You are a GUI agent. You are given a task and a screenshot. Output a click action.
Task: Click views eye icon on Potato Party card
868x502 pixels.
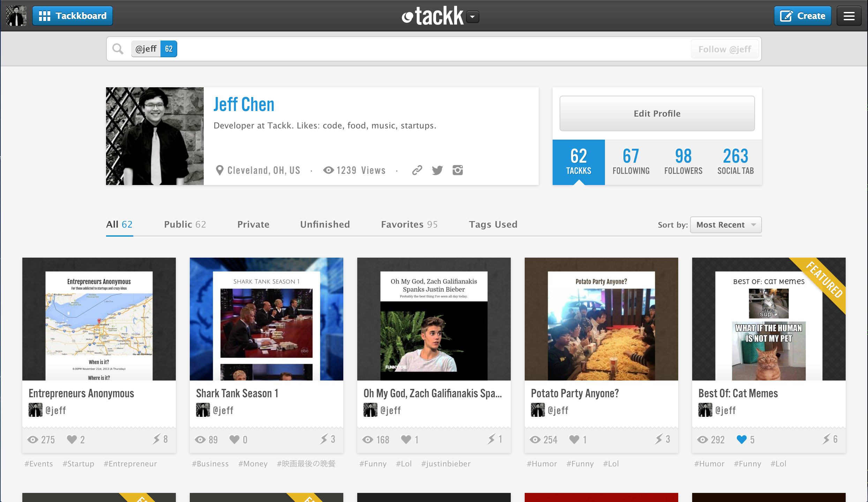[535, 440]
